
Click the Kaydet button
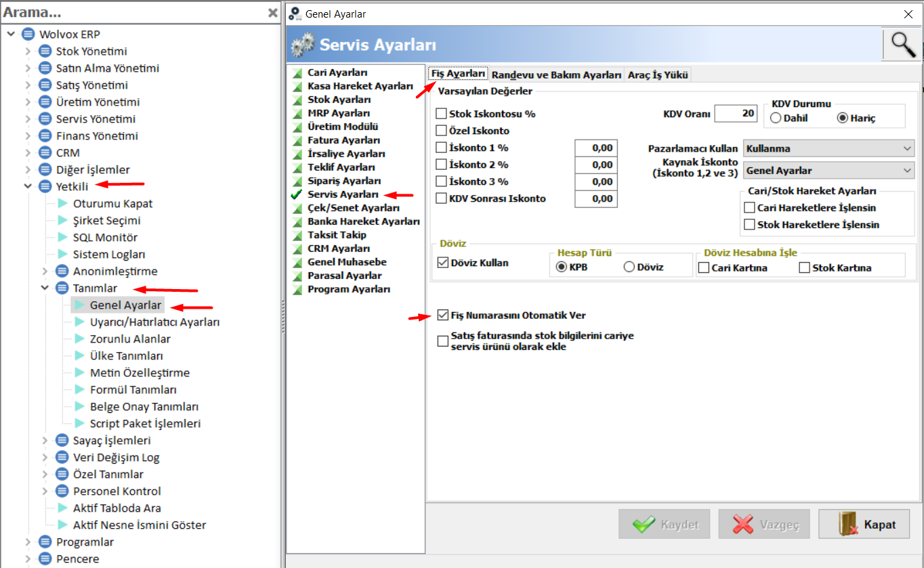coord(664,524)
